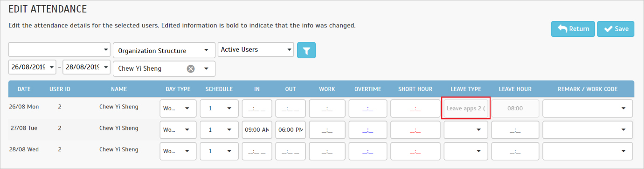The image size is (644, 169).
Task: Click the blue filter funnel icon
Action: coord(306,50)
